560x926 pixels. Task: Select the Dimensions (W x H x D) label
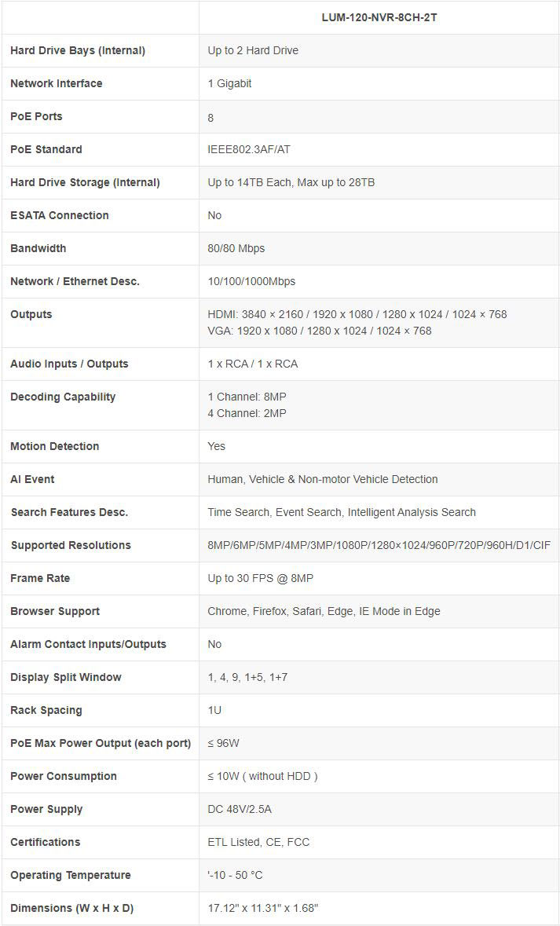coord(72,908)
